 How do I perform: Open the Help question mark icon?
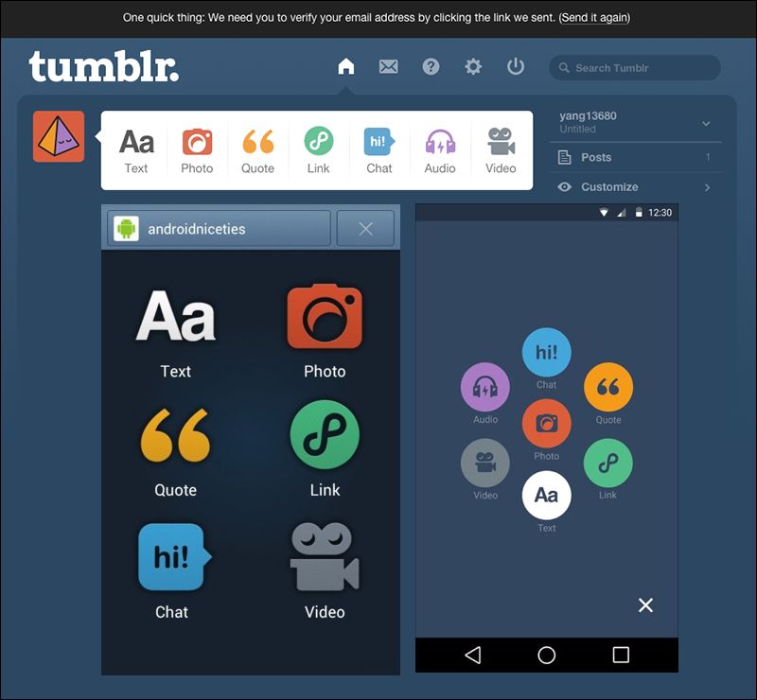(431, 67)
